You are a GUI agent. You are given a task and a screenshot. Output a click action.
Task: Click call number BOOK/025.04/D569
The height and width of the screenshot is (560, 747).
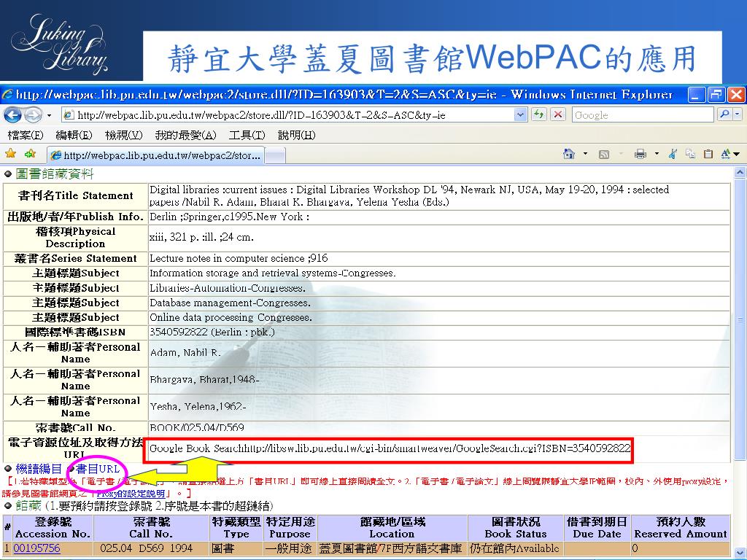click(197, 427)
